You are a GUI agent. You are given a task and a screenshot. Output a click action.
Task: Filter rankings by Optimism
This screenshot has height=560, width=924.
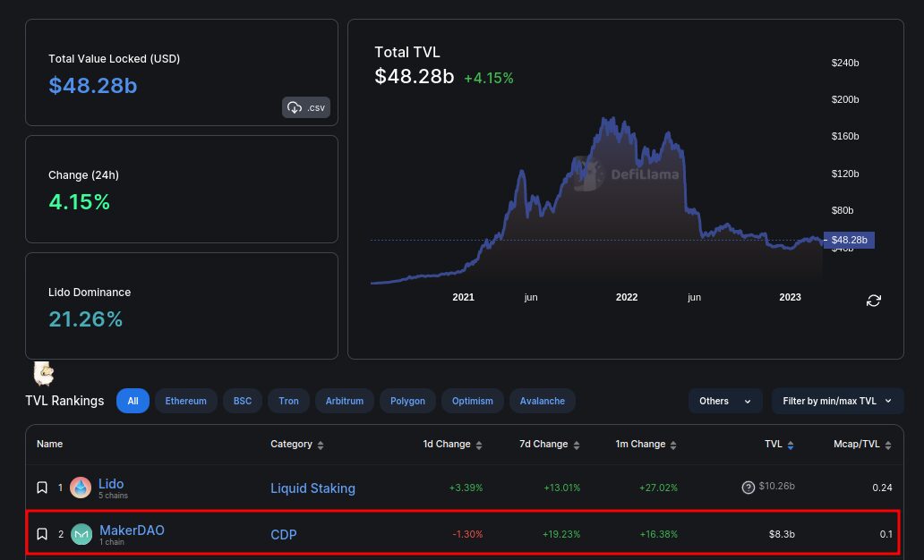pos(473,401)
